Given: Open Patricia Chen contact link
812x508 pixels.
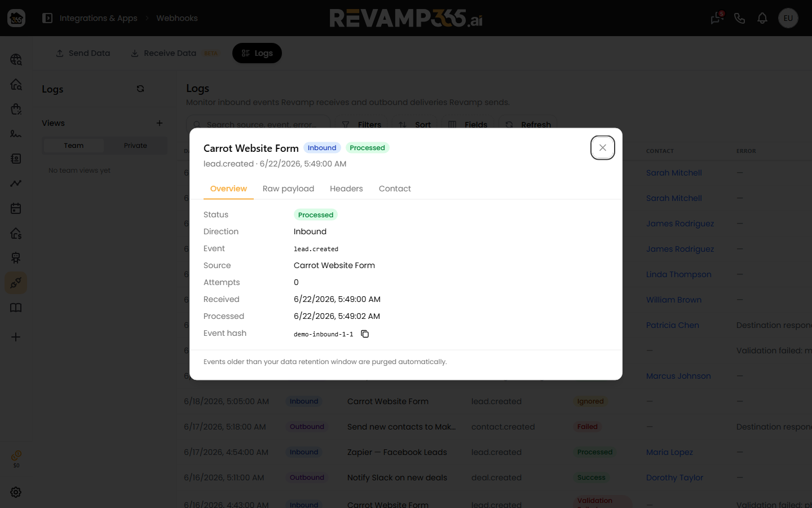Looking at the screenshot, I should coord(673,325).
